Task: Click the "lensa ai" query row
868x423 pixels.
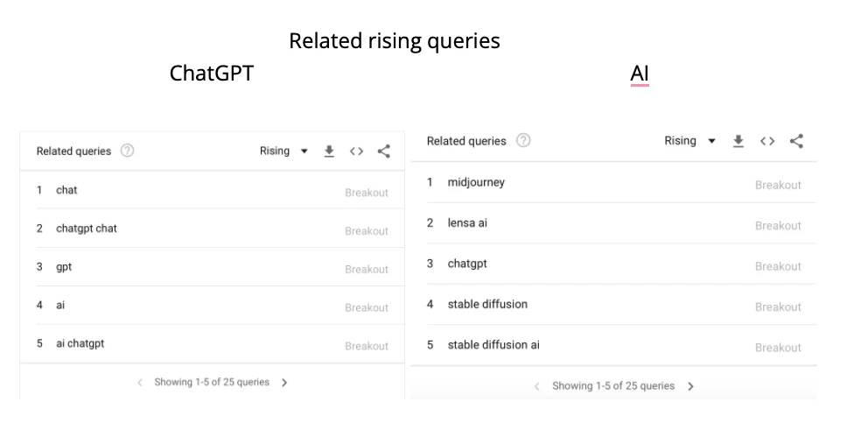Action: click(467, 223)
